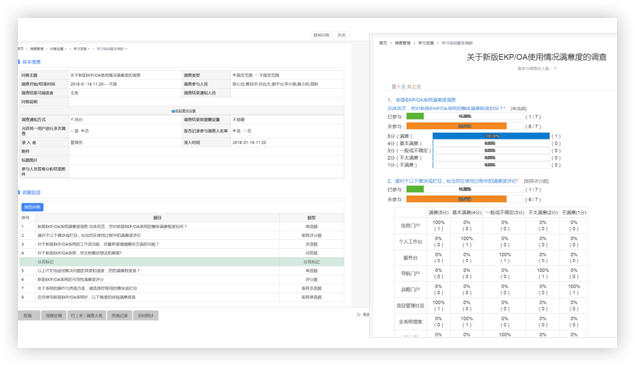Switch to the 访问统计 tab
635x366 pixels.
click(x=146, y=315)
